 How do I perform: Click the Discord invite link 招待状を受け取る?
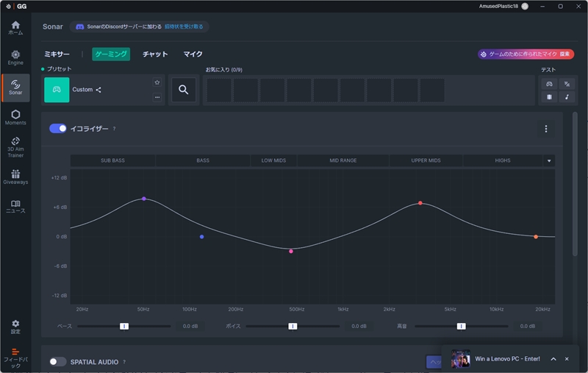tap(184, 26)
